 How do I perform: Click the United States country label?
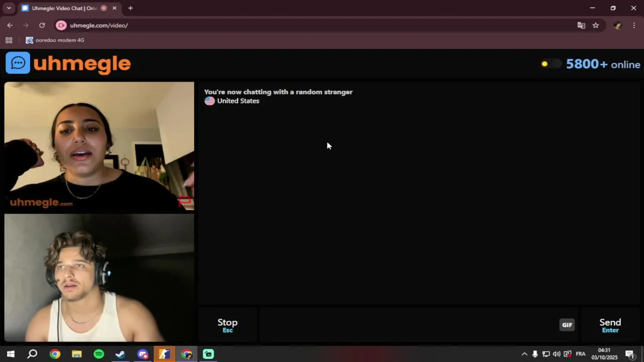click(x=238, y=101)
